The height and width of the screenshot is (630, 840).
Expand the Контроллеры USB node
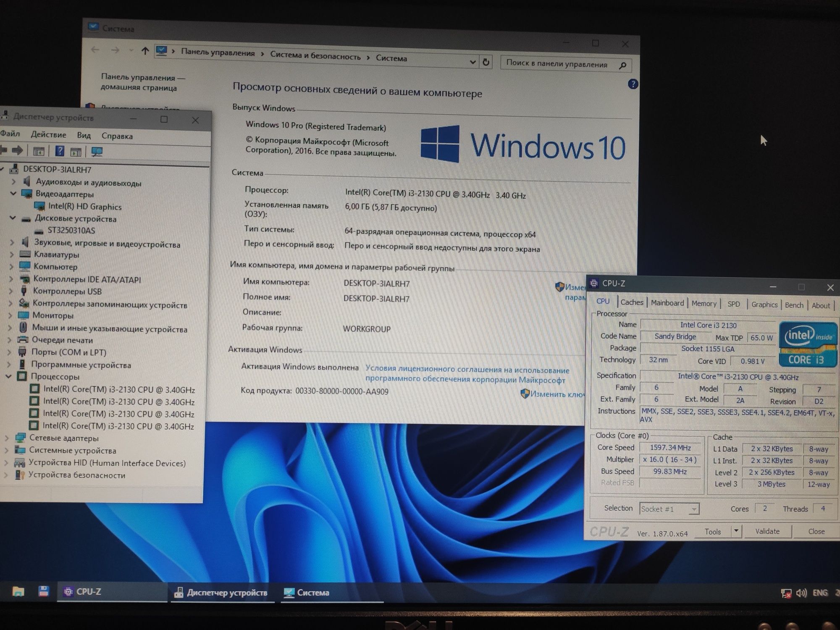[11, 291]
